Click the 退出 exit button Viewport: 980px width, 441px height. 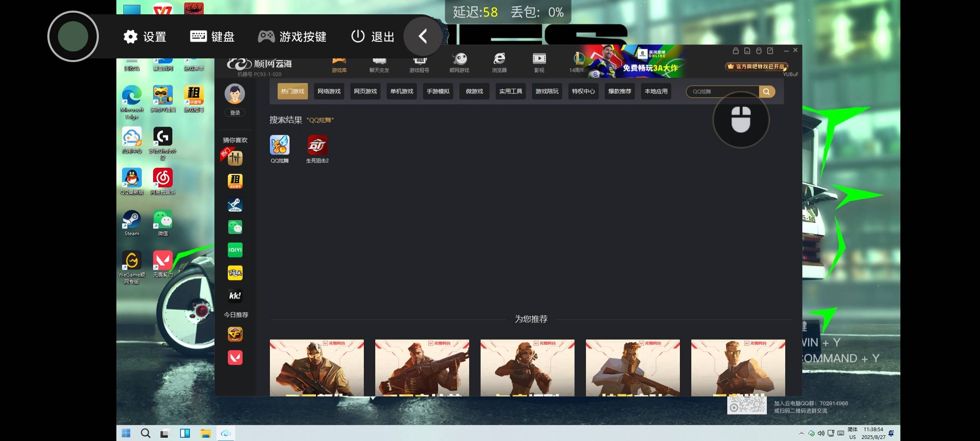tap(373, 37)
